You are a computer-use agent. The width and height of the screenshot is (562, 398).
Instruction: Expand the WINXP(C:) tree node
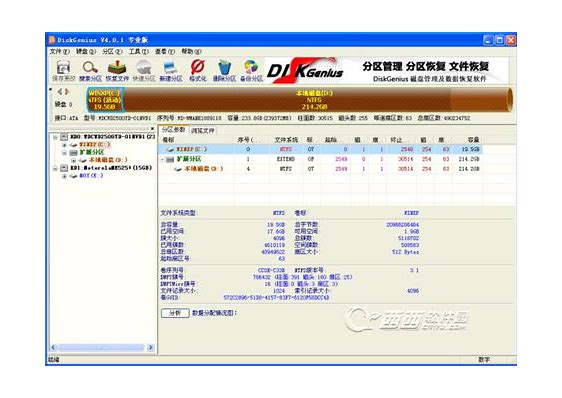coord(65,145)
